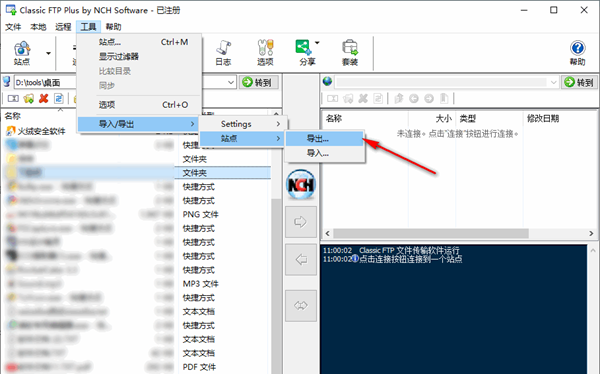Click the greyed 同步 menu entry

click(139, 86)
